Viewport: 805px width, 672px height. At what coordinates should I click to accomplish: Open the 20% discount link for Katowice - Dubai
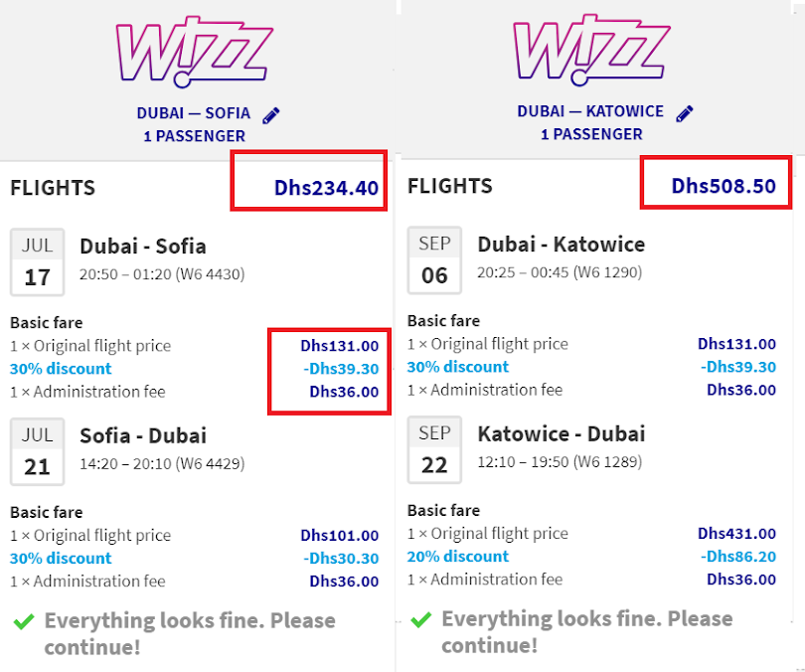click(457, 557)
